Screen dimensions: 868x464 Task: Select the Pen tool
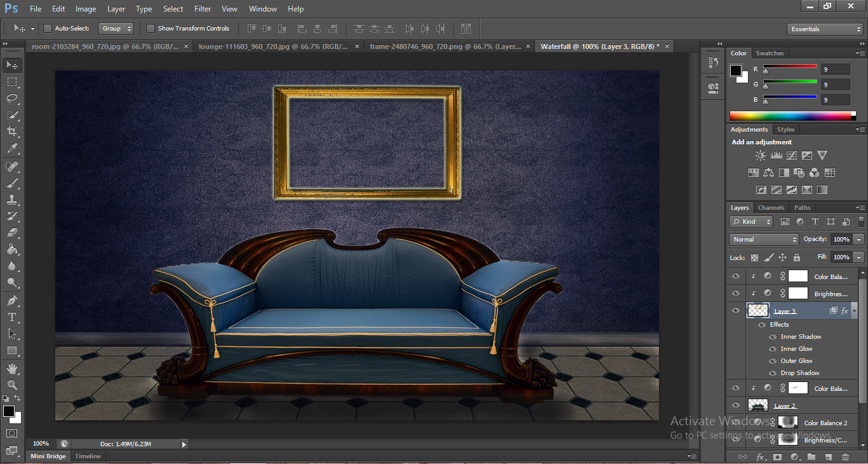click(x=12, y=301)
